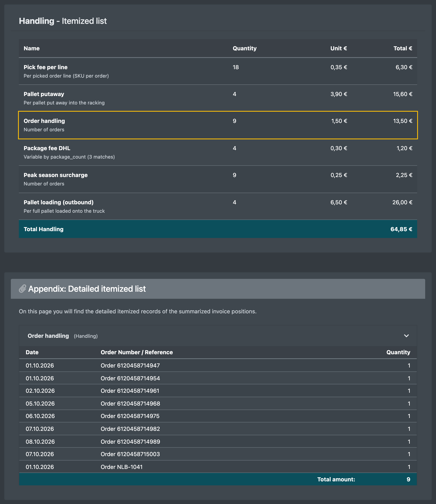Click Order NLB-1041 reference
The height and width of the screenshot is (504, 436).
pos(122,467)
